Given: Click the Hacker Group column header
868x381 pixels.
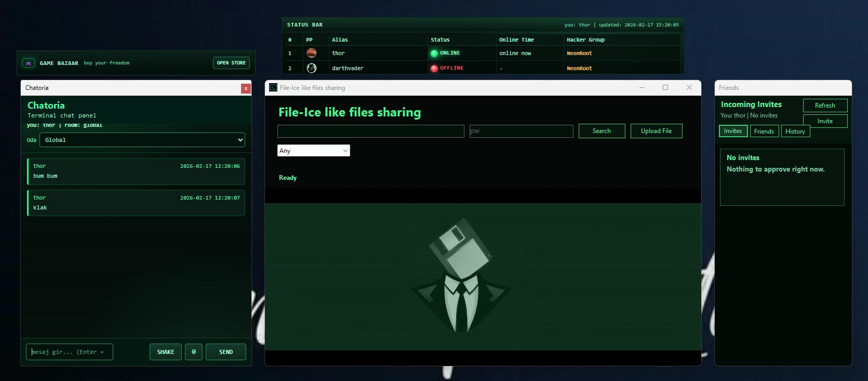Looking at the screenshot, I should tap(585, 40).
